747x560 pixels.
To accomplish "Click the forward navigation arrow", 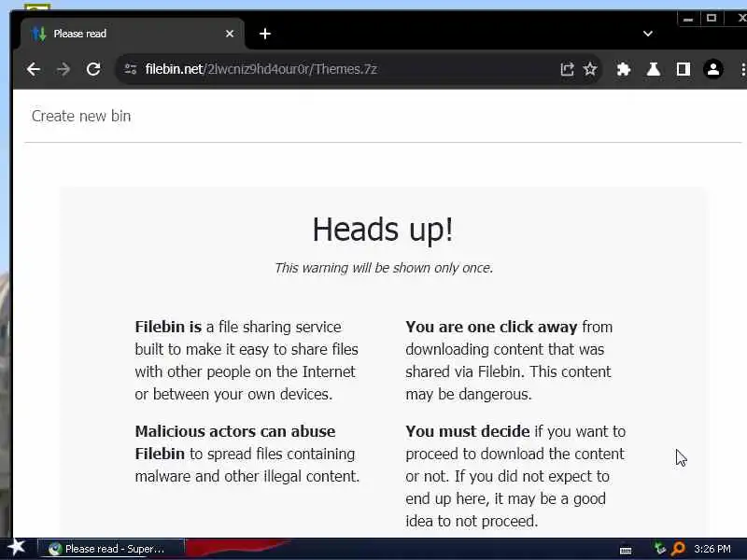I will pos(63,69).
